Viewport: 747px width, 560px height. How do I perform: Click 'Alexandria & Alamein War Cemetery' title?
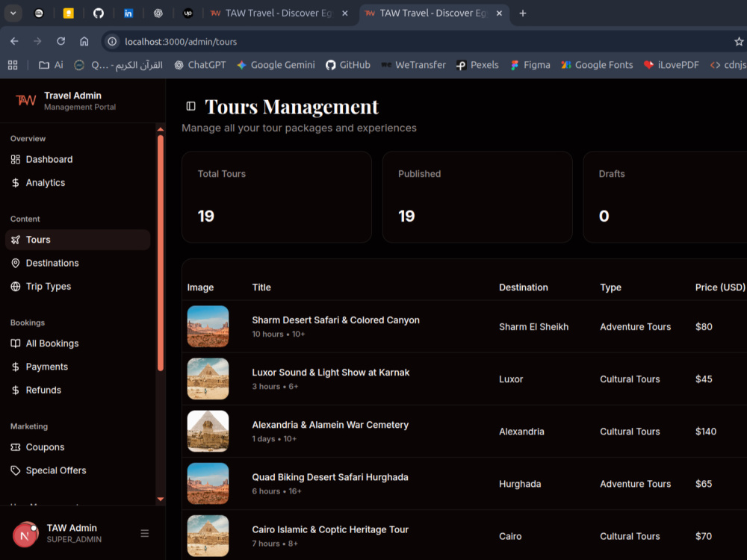[330, 425]
